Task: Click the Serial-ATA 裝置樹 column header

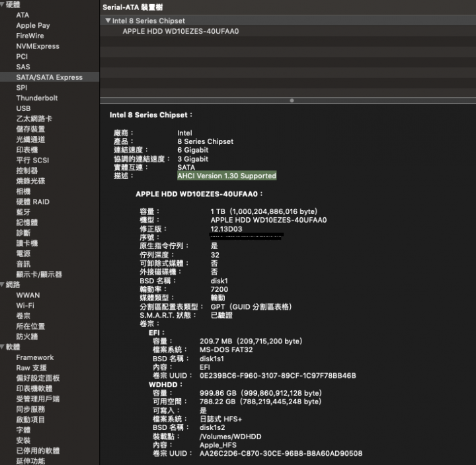Action: click(133, 7)
